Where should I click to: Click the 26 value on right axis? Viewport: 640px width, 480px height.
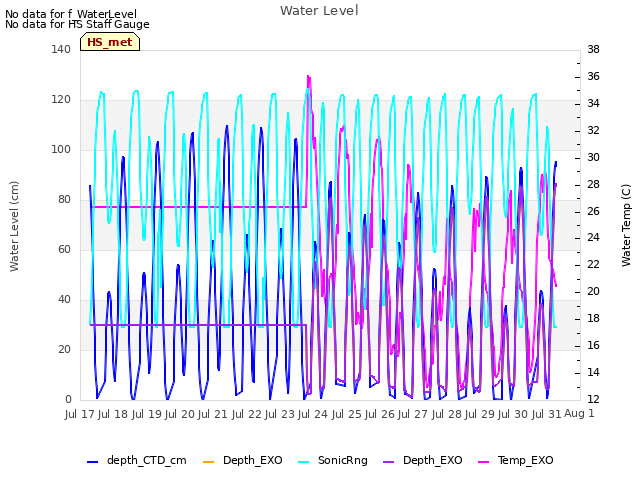tap(593, 211)
